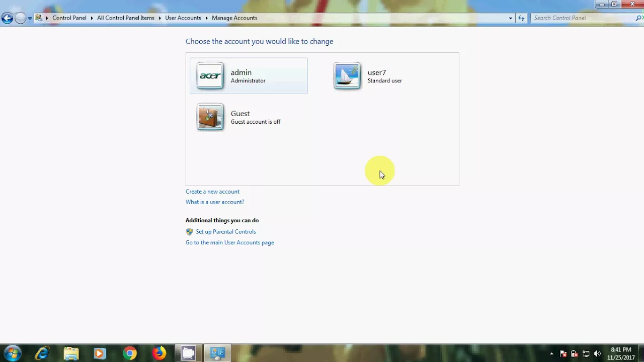Show hidden tray icons
This screenshot has width=644, height=362.
pyautogui.click(x=551, y=353)
